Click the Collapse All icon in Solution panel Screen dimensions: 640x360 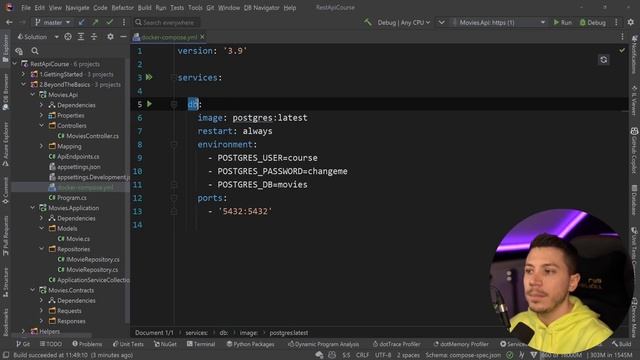click(x=94, y=37)
